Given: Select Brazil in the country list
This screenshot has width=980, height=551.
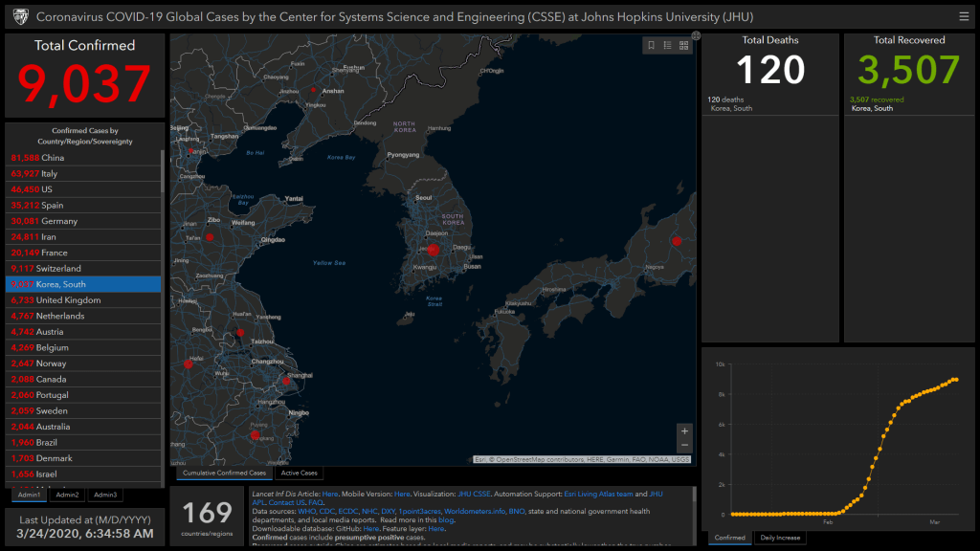Looking at the screenshot, I should tap(83, 442).
